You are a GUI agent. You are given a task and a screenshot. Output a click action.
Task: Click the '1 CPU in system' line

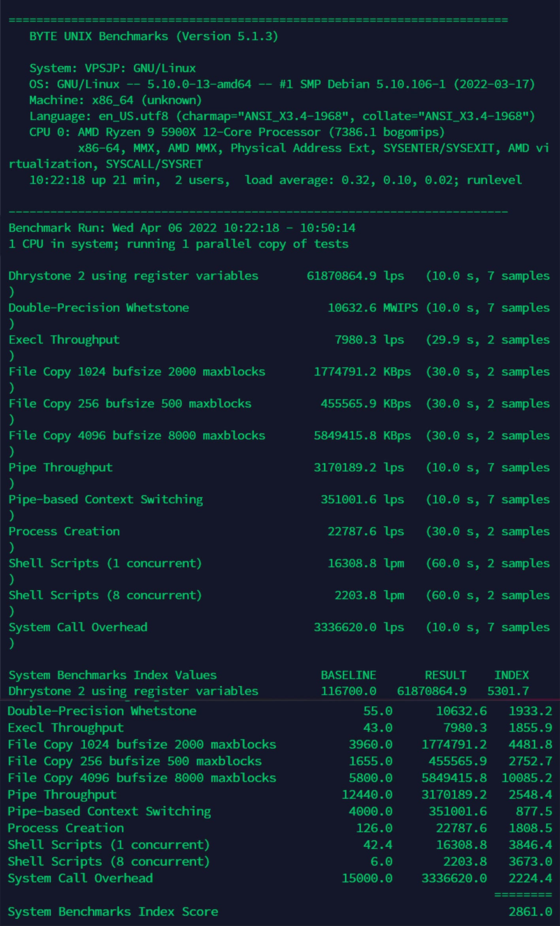click(178, 244)
